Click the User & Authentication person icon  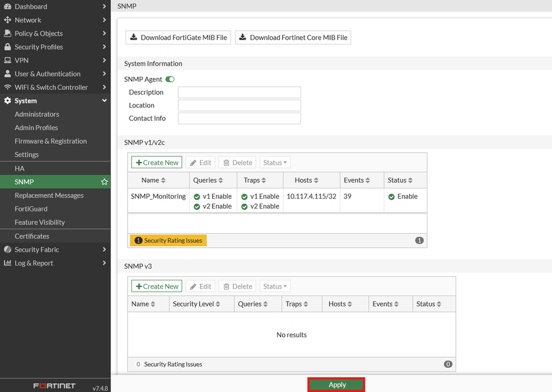coord(8,74)
